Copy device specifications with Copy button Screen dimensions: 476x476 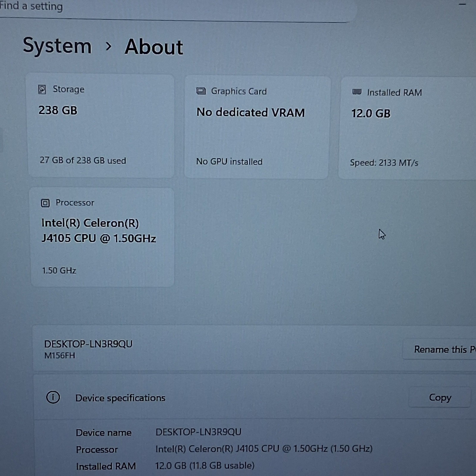(x=440, y=397)
